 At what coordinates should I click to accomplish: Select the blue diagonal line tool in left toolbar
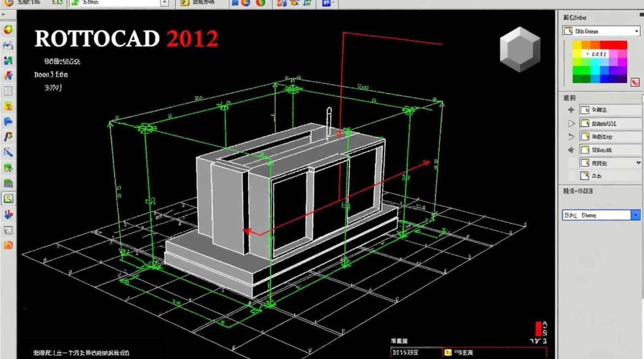(x=8, y=153)
